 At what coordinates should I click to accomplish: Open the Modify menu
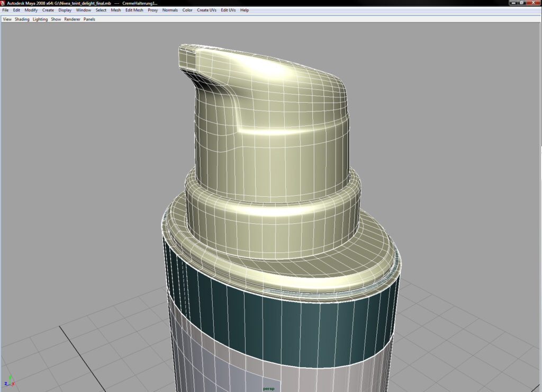[31, 10]
